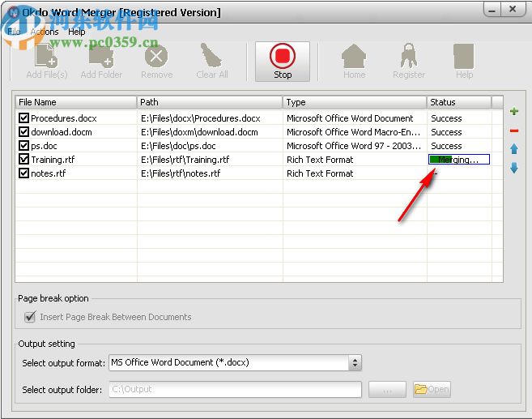Click the Add Folder toolbar icon
Screen dimensions: 532x419
[101, 57]
